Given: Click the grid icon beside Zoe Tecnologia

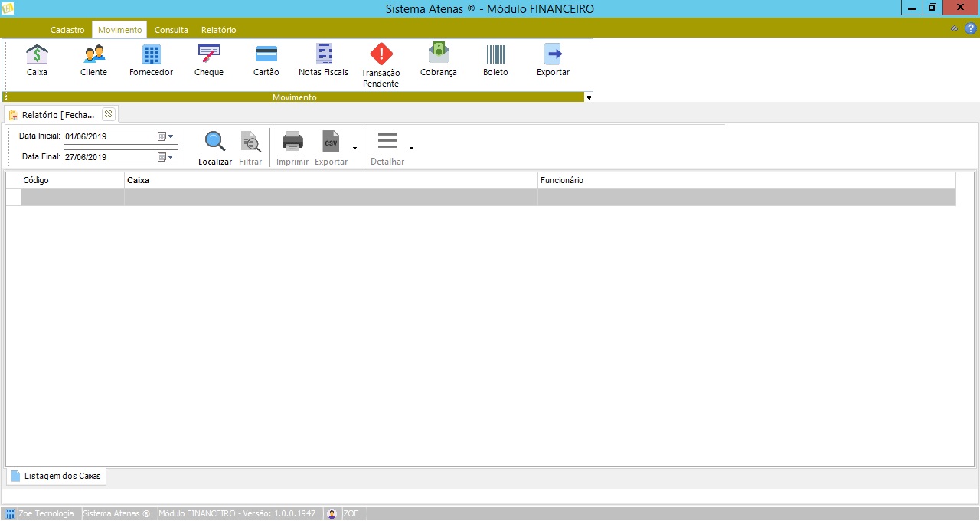Looking at the screenshot, I should click(10, 513).
